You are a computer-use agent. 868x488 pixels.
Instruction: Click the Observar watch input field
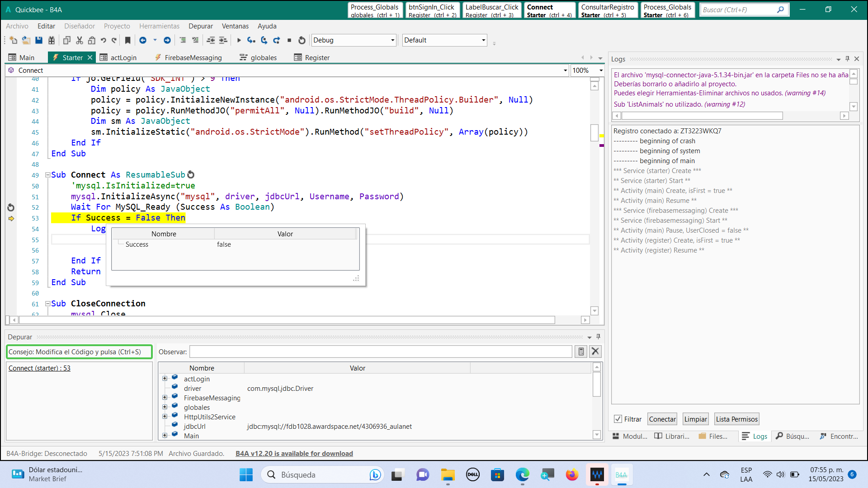pos(381,352)
